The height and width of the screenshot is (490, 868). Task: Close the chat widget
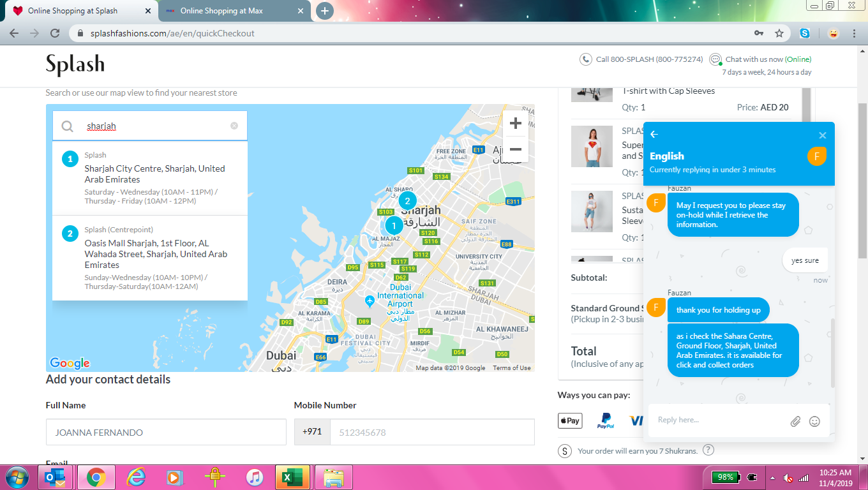tap(823, 135)
